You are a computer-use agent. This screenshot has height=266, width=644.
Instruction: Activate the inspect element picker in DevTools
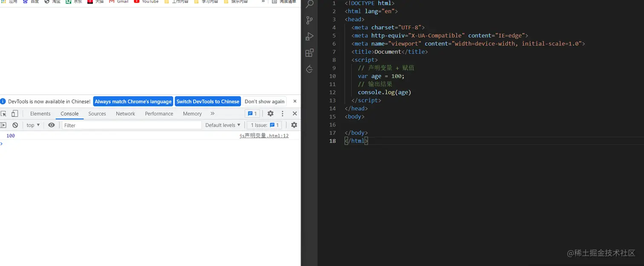point(4,113)
